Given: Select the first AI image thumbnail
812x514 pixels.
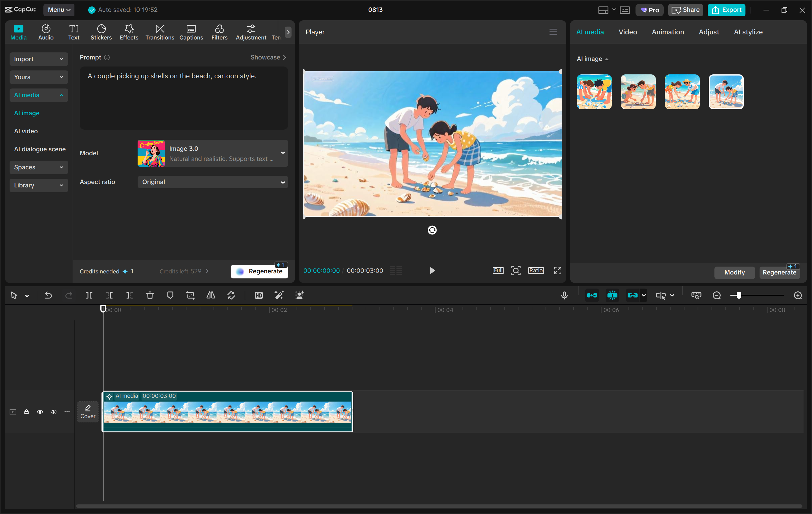Looking at the screenshot, I should [x=594, y=92].
